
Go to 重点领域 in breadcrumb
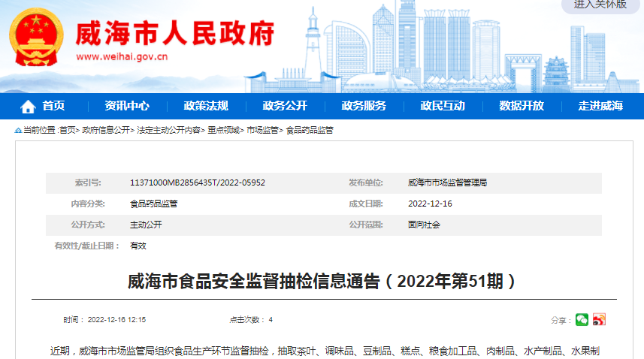pyautogui.click(x=223, y=131)
